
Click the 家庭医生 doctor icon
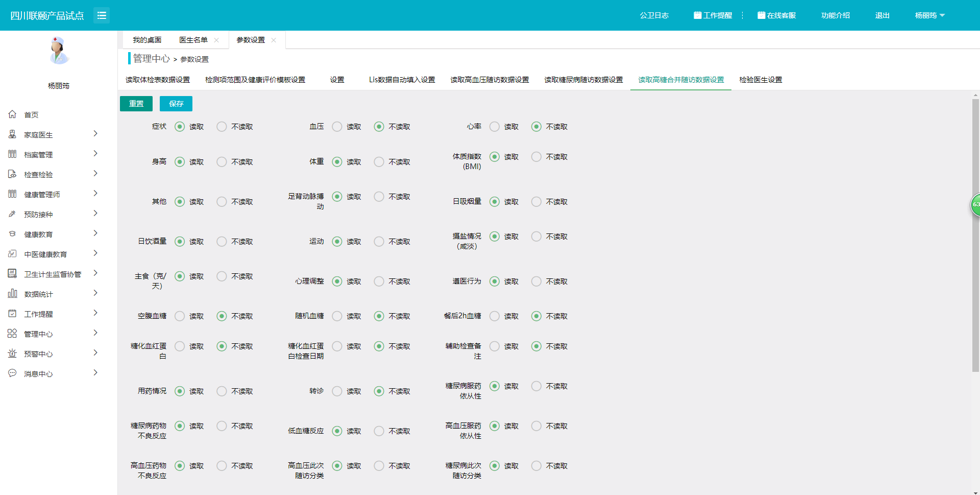point(12,134)
